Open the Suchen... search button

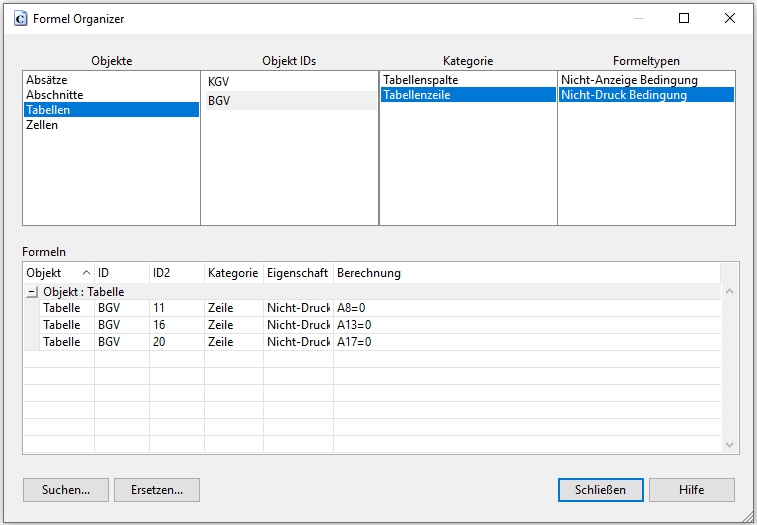pyautogui.click(x=66, y=490)
